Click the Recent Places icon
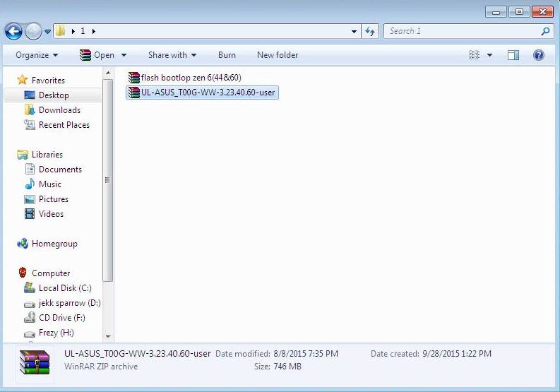Viewport: 560px width, 392px height. 30,125
